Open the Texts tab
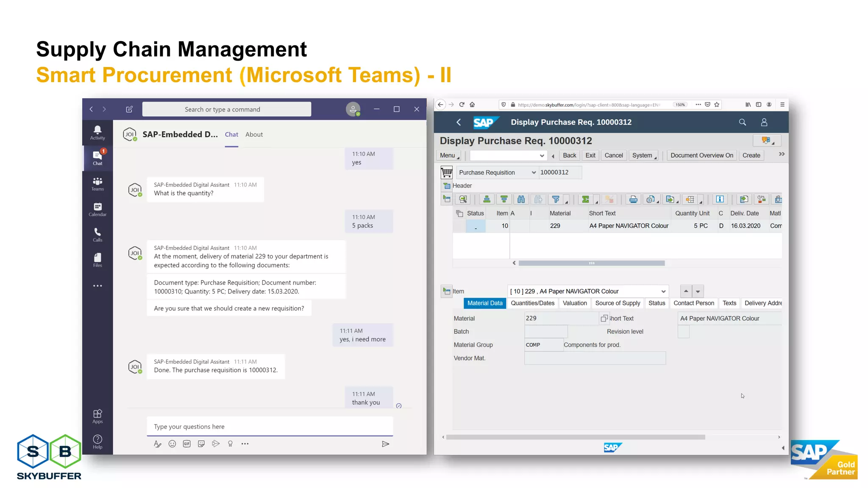The height and width of the screenshot is (488, 868). (x=729, y=303)
